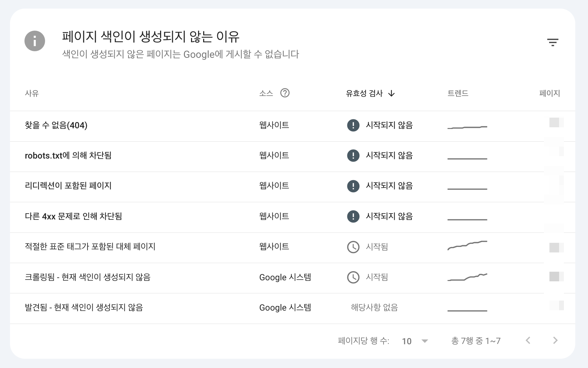
Task: Click the warning icon on 찾을 수 없음(404) row
Action: coord(353,126)
